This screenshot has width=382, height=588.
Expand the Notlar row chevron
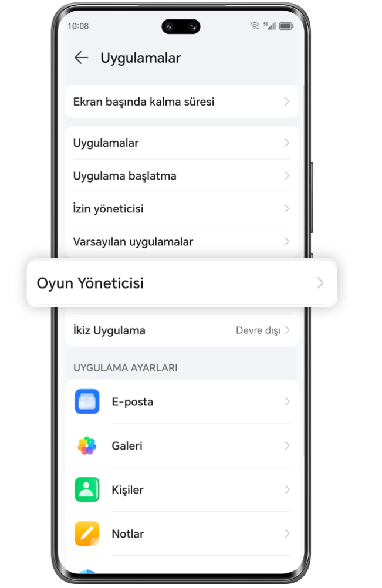(287, 533)
